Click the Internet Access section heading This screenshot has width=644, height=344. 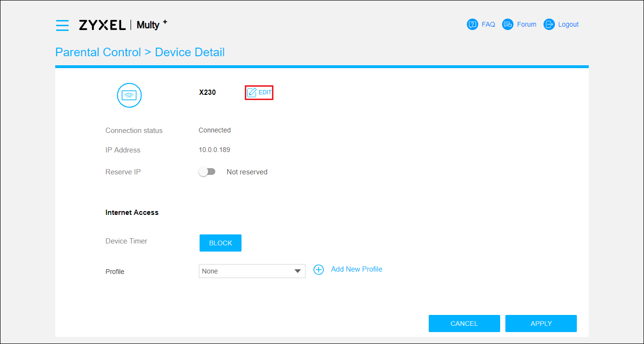(x=132, y=212)
